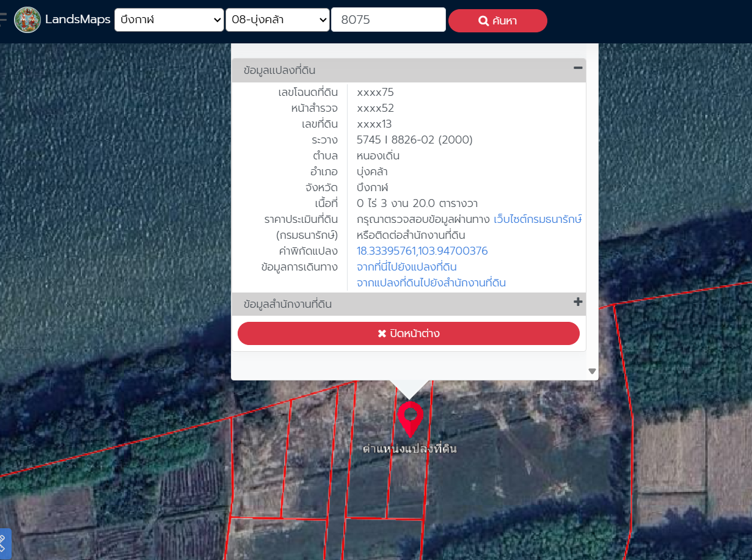The image size is (752, 560).
Task: Click the scroll-down arrow in the popup
Action: point(591,371)
